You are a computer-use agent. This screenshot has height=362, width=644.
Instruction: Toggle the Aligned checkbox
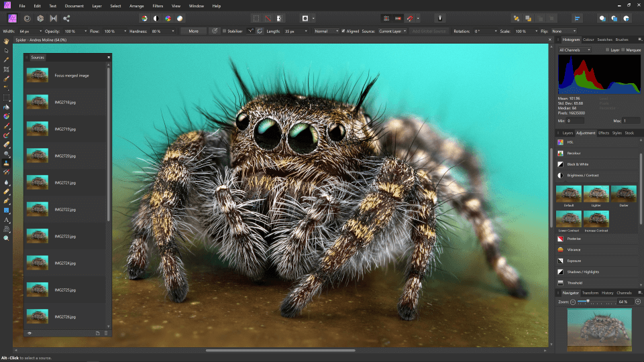[343, 32]
